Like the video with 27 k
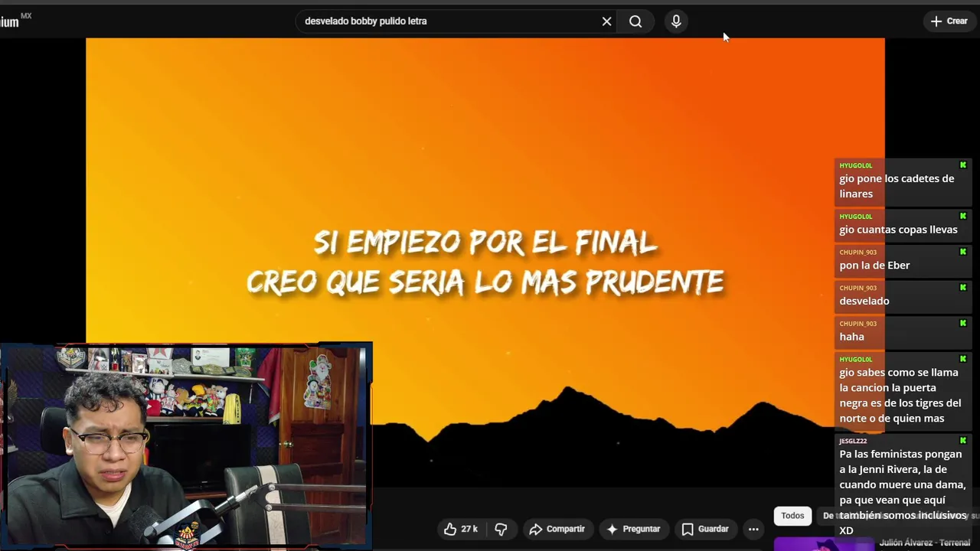The width and height of the screenshot is (980, 551). tap(460, 529)
